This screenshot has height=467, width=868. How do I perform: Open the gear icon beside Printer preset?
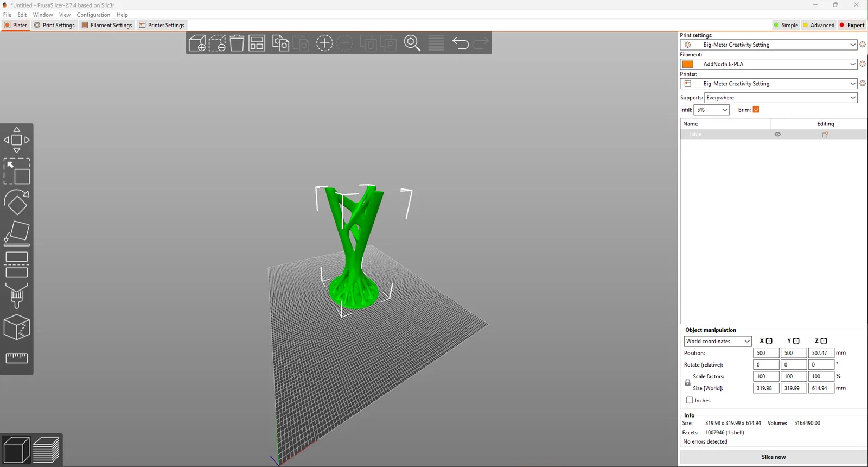pyautogui.click(x=863, y=84)
